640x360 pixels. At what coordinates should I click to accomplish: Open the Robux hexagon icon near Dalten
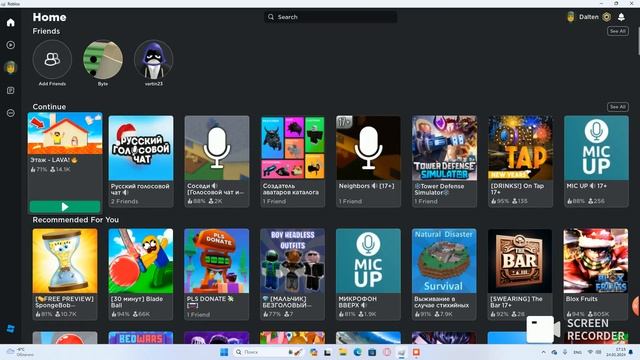[607, 17]
